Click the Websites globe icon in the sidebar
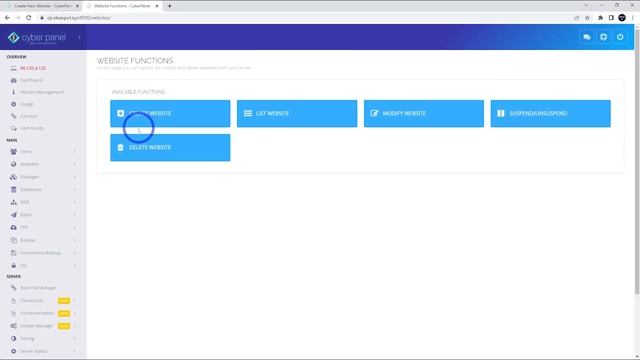The image size is (640, 360). point(13,164)
